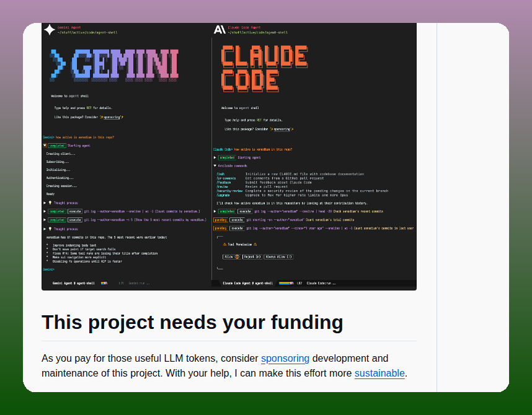
Task: Click 'Fixes #14' bullet in Gemini output
Action: tap(105, 253)
